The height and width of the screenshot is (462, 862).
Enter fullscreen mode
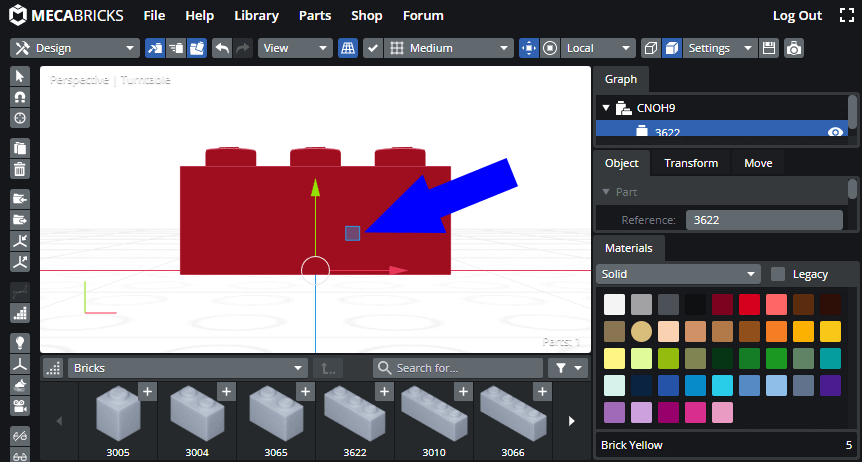click(x=846, y=16)
